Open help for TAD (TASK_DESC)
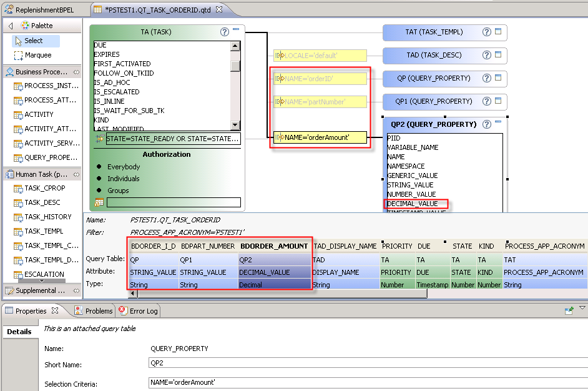 click(x=486, y=55)
